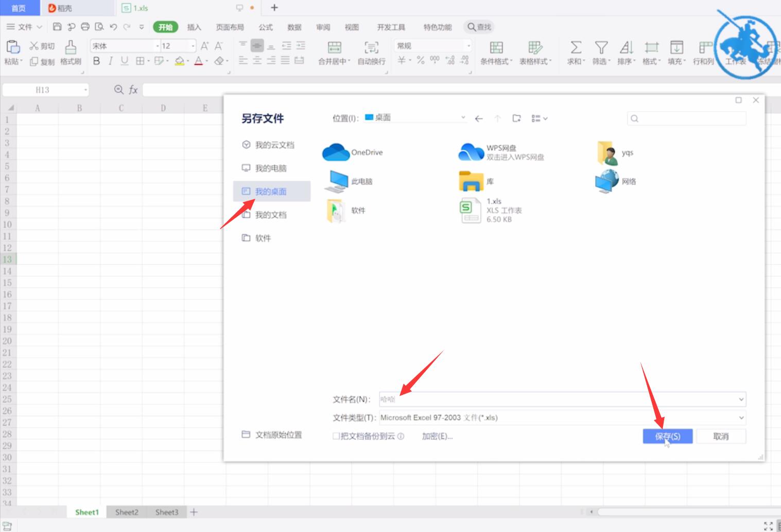Click the font color A icon
Image resolution: width=781 pixels, height=532 pixels.
pyautogui.click(x=199, y=61)
